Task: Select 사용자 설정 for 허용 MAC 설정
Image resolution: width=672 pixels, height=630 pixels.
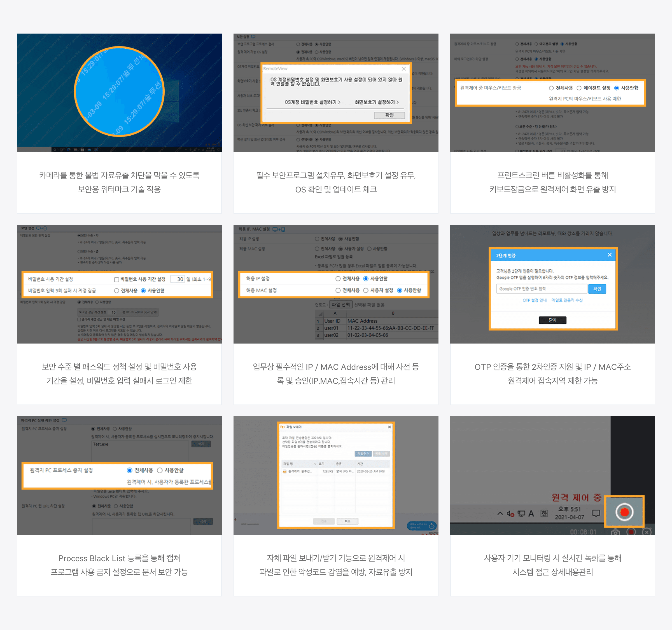Action: tap(366, 290)
